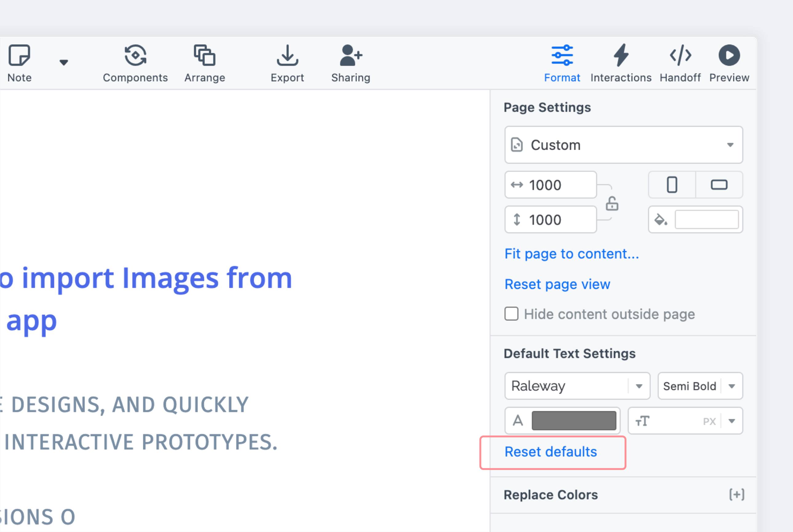This screenshot has height=532, width=793.
Task: Open the Arrange tool
Action: tap(205, 55)
